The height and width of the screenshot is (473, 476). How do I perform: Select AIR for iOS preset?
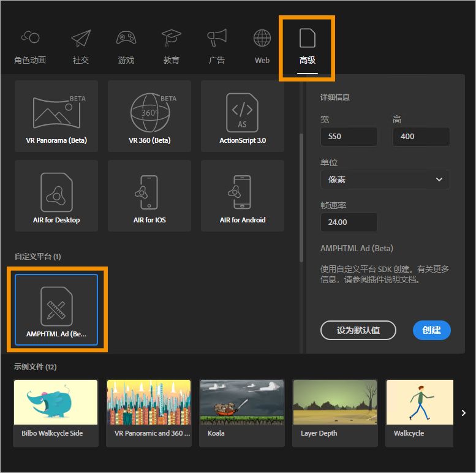coord(149,196)
